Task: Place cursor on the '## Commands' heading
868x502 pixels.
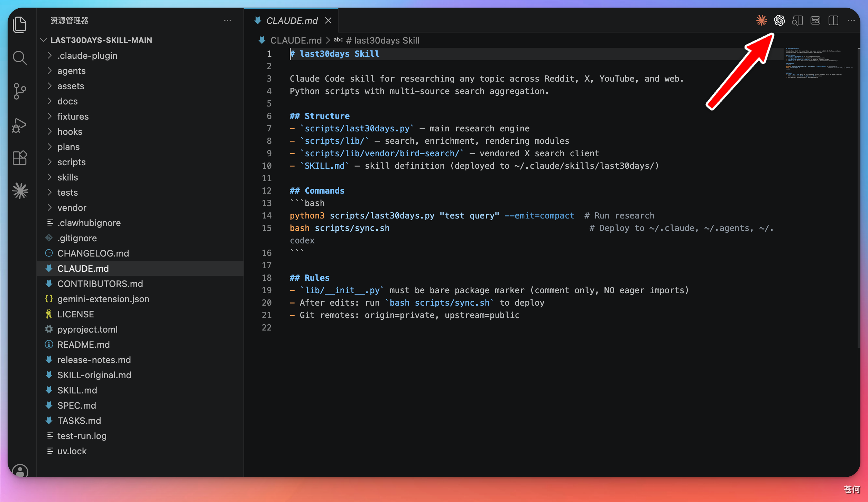Action: click(317, 191)
